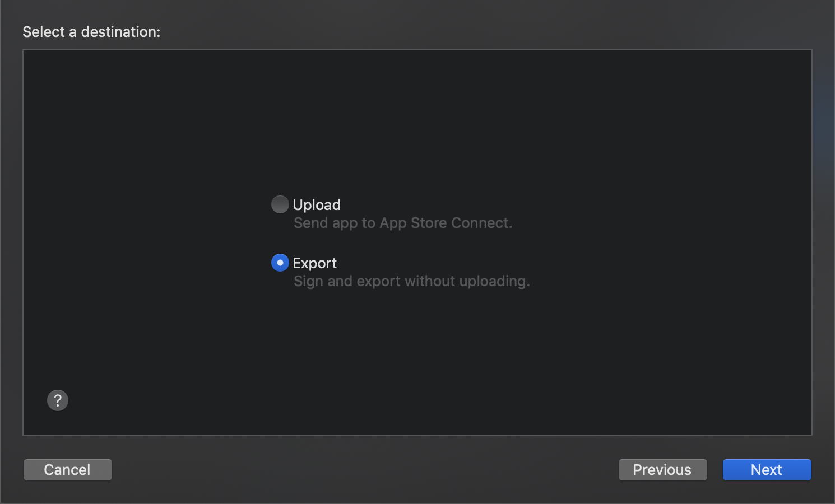Return to the prior step via Previous

pos(662,470)
